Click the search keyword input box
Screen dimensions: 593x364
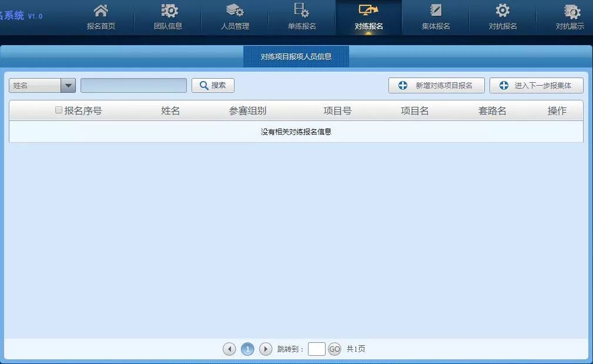click(133, 86)
